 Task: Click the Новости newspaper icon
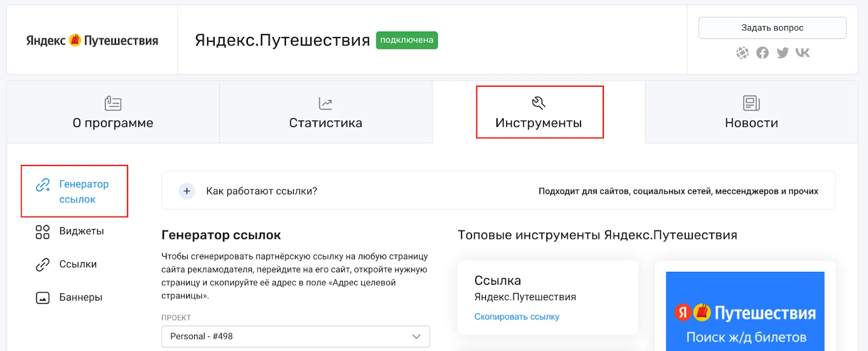(x=751, y=103)
